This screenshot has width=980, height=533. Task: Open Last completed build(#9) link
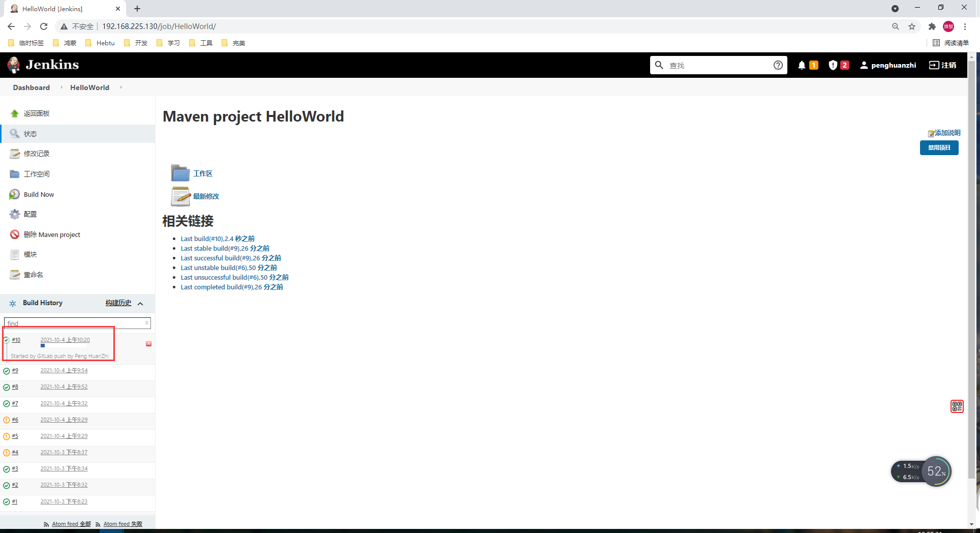(232, 287)
